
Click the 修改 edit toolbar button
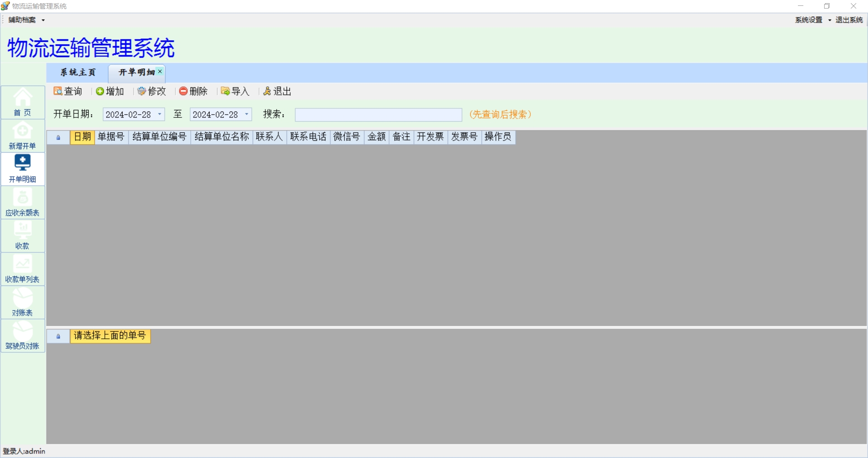[x=152, y=91]
